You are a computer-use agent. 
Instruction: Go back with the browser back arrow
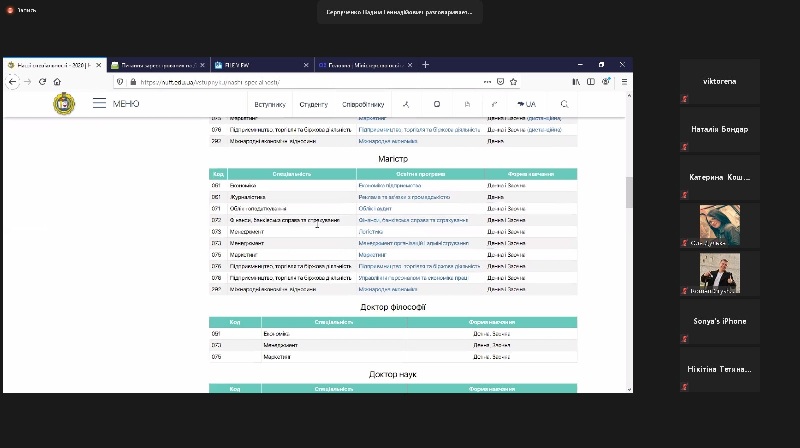click(12, 82)
